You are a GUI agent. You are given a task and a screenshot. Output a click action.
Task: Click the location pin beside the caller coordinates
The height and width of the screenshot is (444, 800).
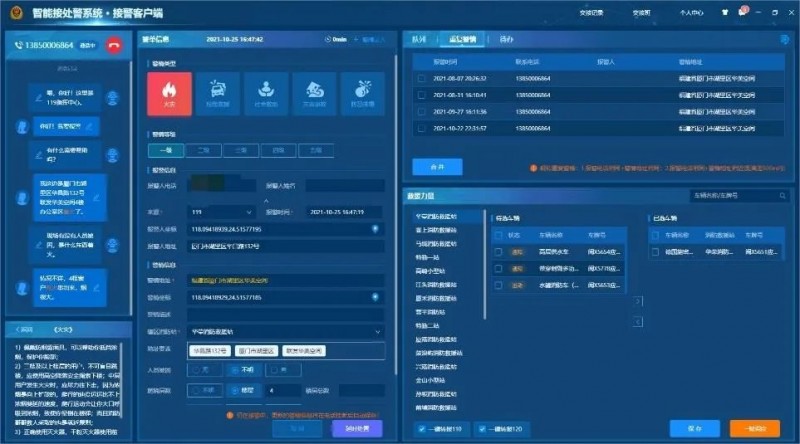(374, 229)
